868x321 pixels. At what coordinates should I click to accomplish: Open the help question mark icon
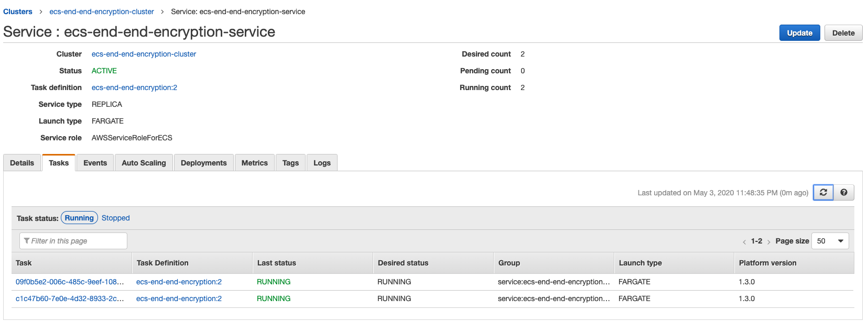(x=844, y=193)
